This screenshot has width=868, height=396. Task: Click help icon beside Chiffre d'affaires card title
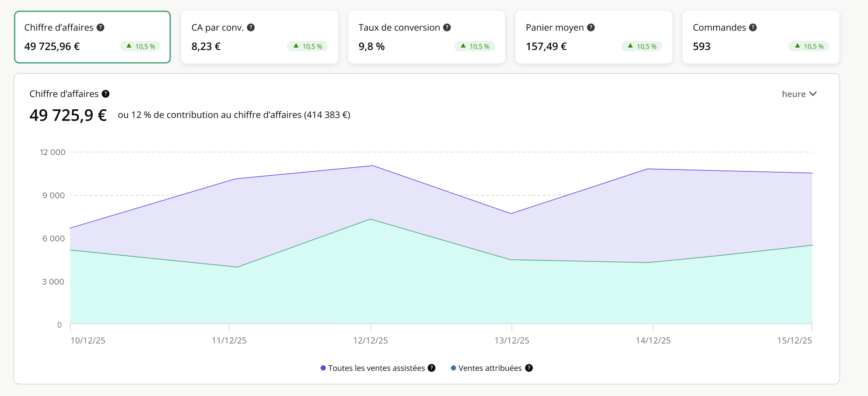pos(101,28)
